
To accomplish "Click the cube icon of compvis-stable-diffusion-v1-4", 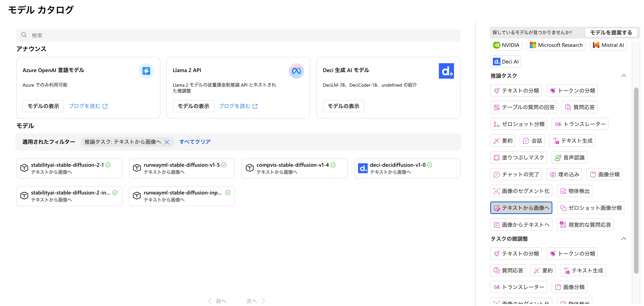I will coord(250,168).
